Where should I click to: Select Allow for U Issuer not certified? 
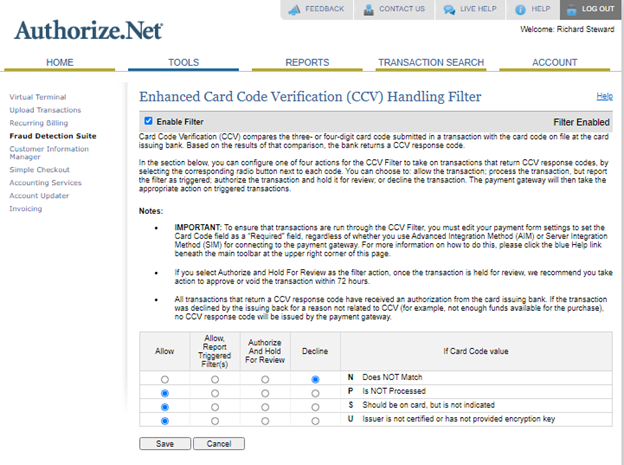point(165,421)
